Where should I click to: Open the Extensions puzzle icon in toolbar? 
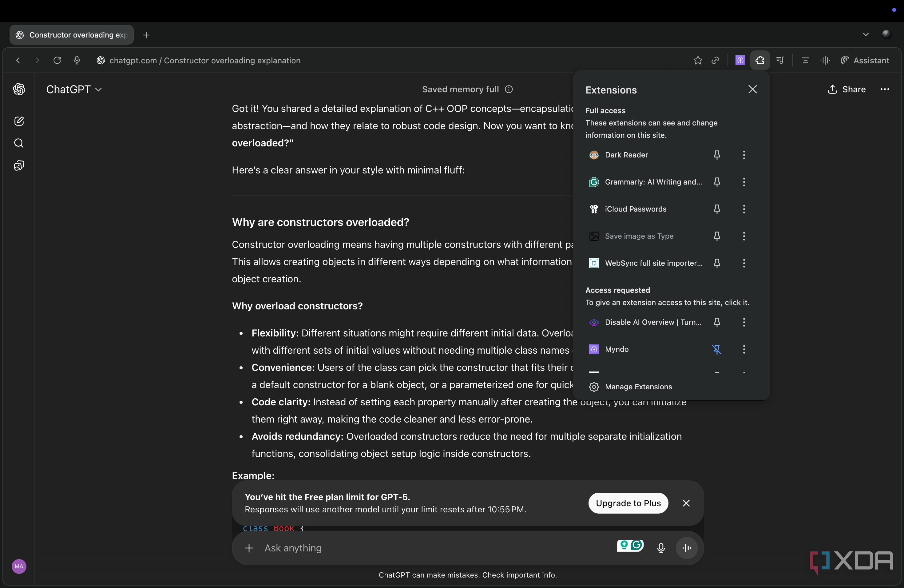760,60
